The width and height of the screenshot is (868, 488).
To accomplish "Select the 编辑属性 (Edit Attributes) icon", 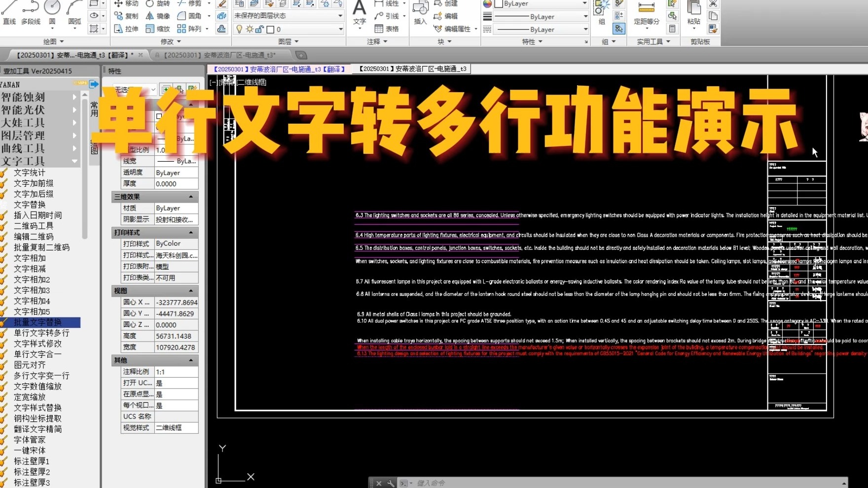I will coord(439,28).
